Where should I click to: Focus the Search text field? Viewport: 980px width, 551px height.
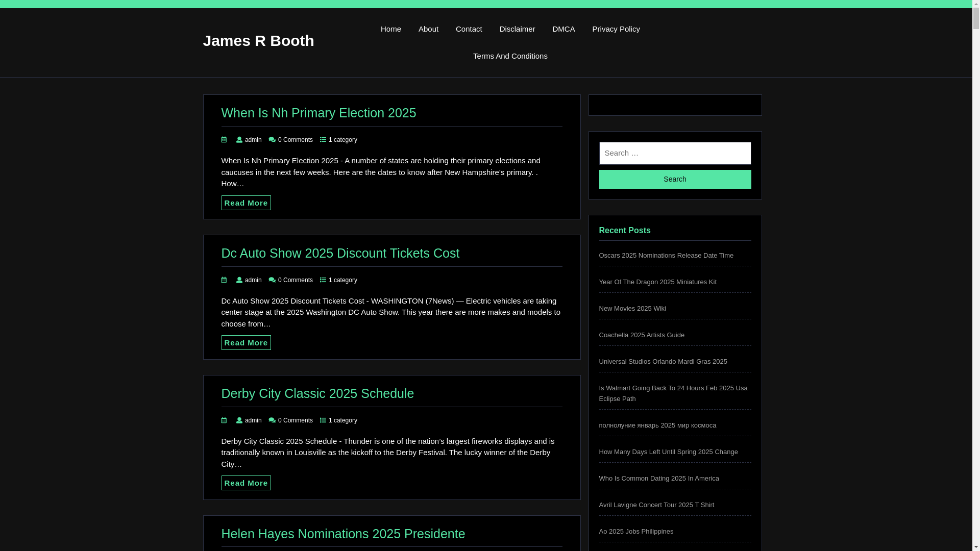(x=675, y=153)
